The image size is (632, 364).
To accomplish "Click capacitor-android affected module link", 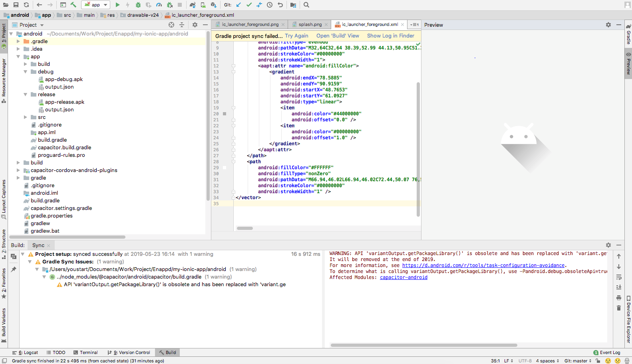I will pyautogui.click(x=403, y=277).
